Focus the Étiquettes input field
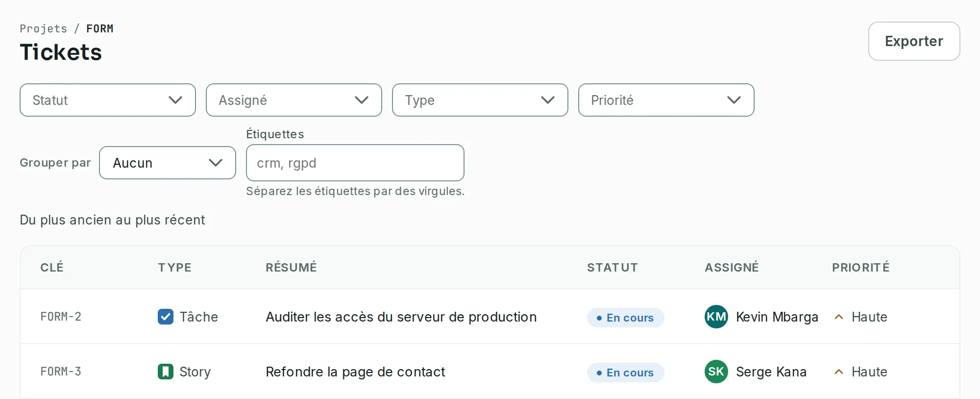Screen dimensions: 980x399 click(355, 163)
